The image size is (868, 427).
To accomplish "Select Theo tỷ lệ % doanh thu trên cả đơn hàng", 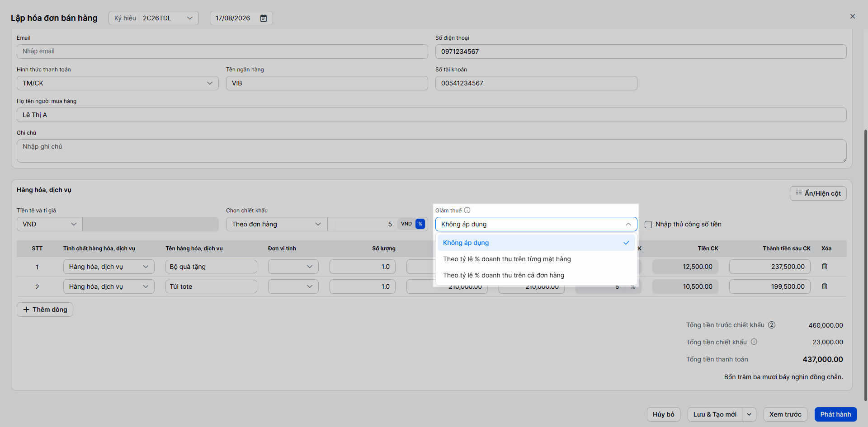I will click(x=536, y=275).
